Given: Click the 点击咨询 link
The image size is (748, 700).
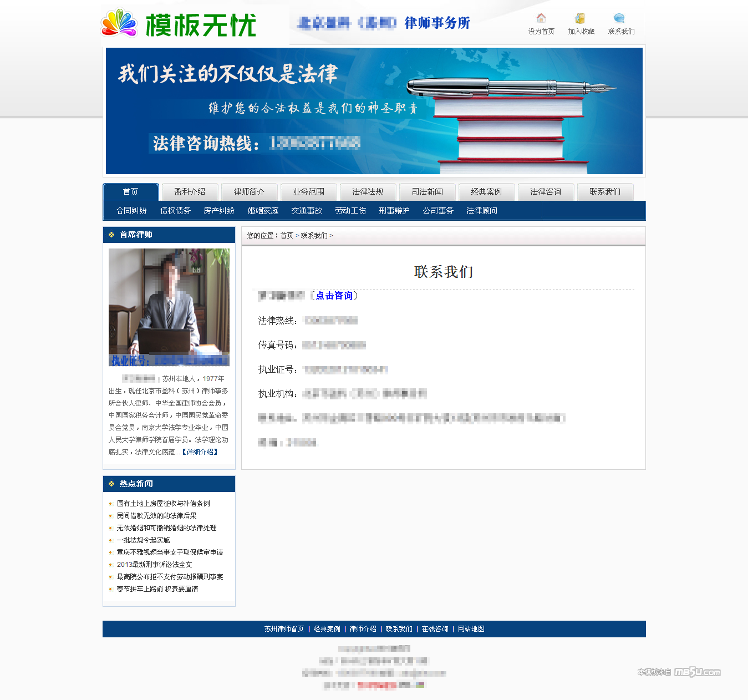Looking at the screenshot, I should coord(334,296).
